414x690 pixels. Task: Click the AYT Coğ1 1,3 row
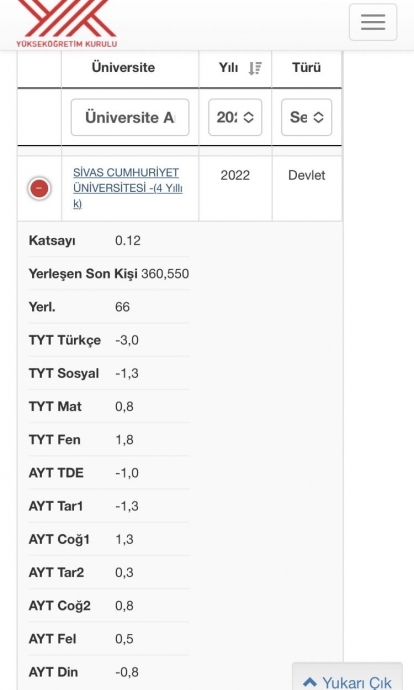tap(109, 539)
